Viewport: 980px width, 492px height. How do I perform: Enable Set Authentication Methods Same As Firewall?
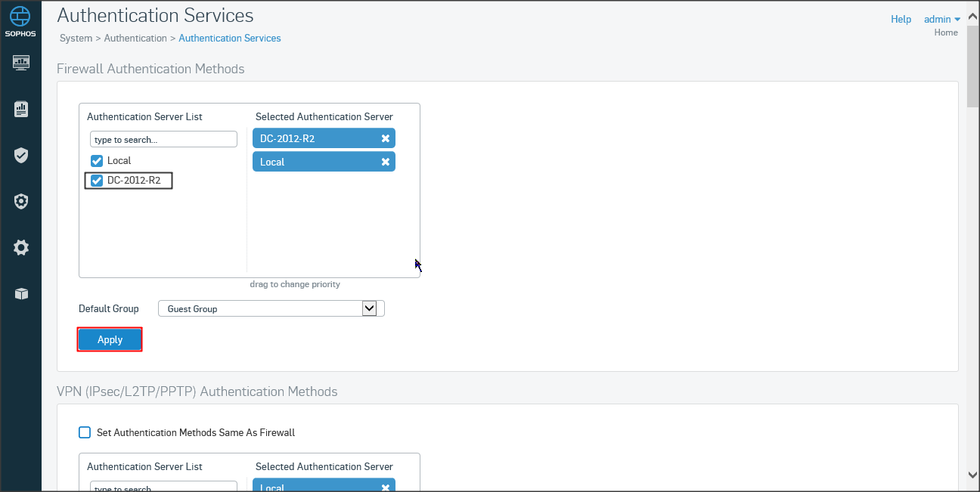[85, 432]
